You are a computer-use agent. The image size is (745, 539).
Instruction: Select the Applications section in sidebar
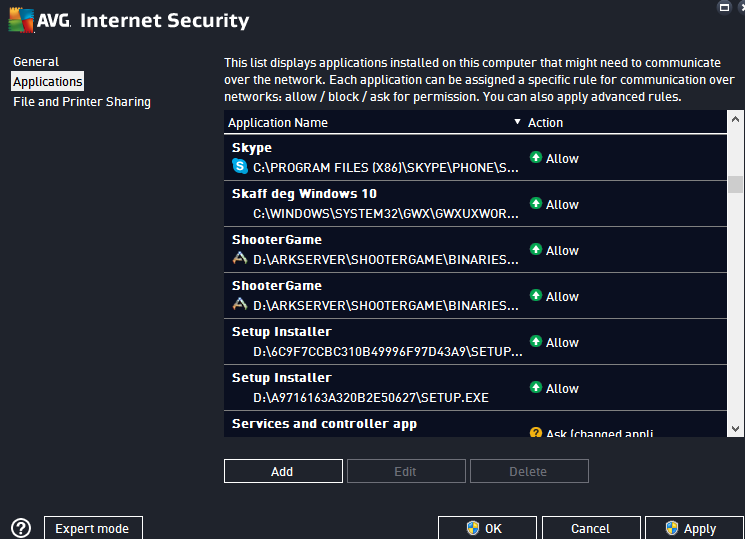click(x=48, y=82)
